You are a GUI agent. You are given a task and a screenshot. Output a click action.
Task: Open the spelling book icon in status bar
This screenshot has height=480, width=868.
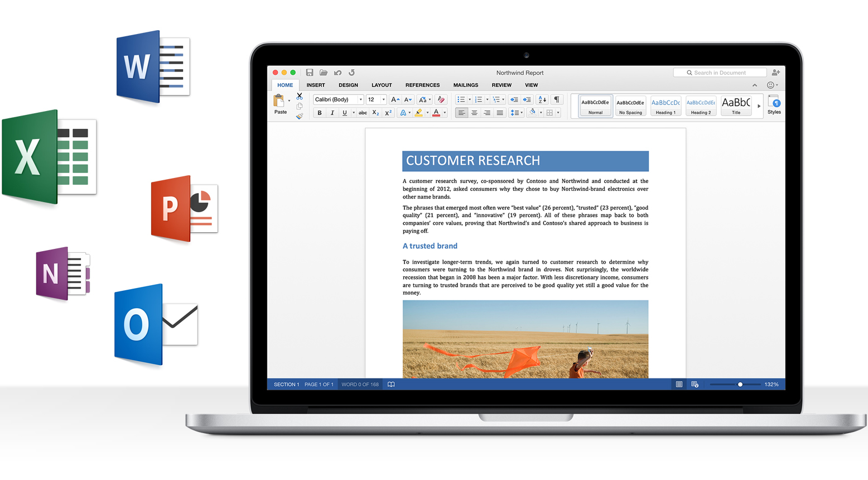tap(391, 385)
